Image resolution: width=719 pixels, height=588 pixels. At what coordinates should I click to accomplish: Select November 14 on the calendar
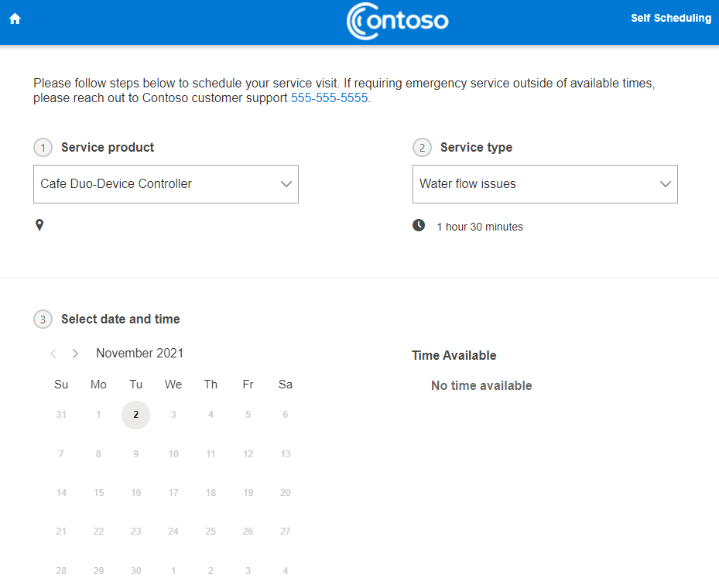61,493
